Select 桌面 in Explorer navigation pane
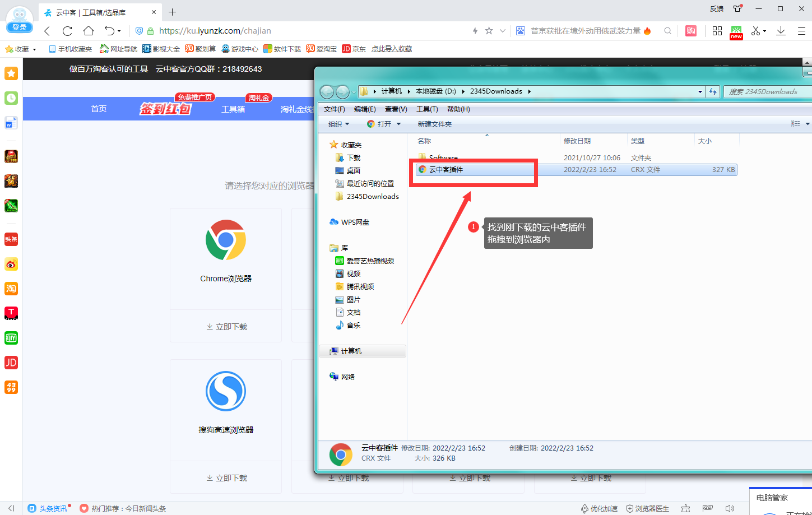Screen dimensions: 812x515 (x=347, y=170)
